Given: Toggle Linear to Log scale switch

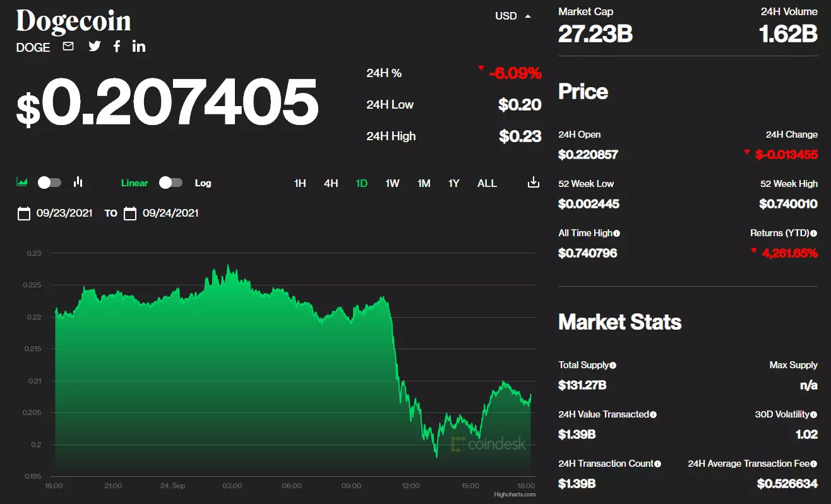Looking at the screenshot, I should point(171,183).
